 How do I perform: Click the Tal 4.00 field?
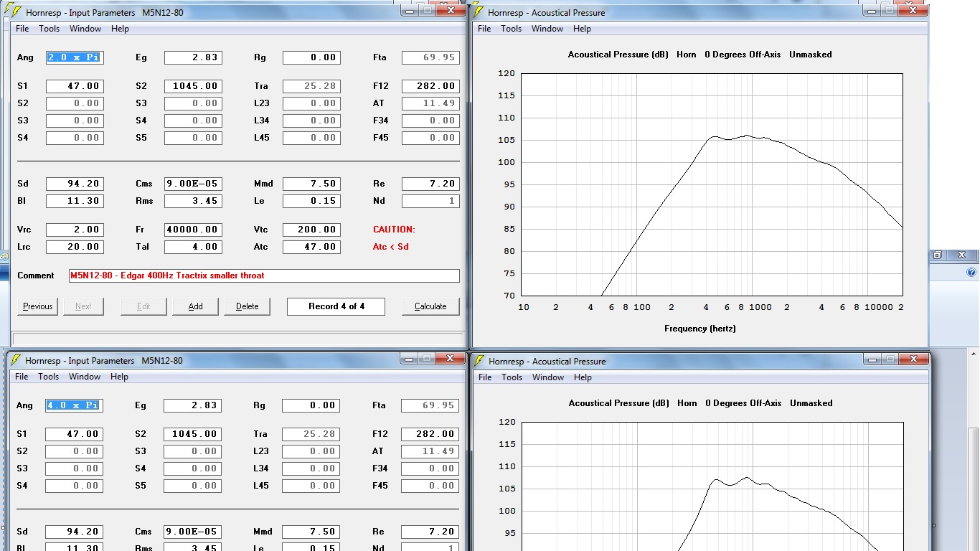(x=193, y=247)
